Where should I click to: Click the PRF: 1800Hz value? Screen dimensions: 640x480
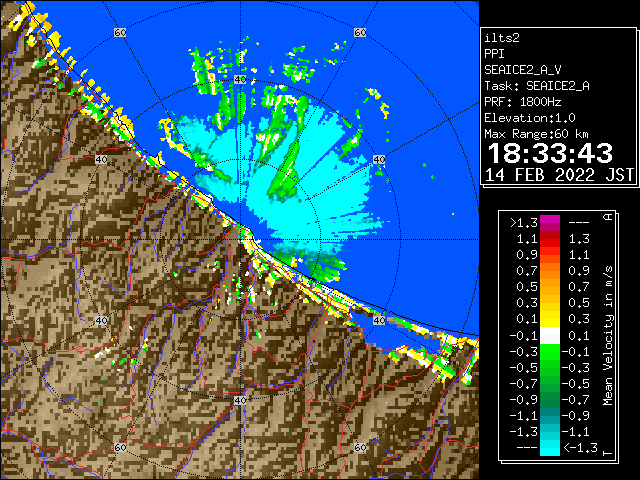[x=523, y=102]
